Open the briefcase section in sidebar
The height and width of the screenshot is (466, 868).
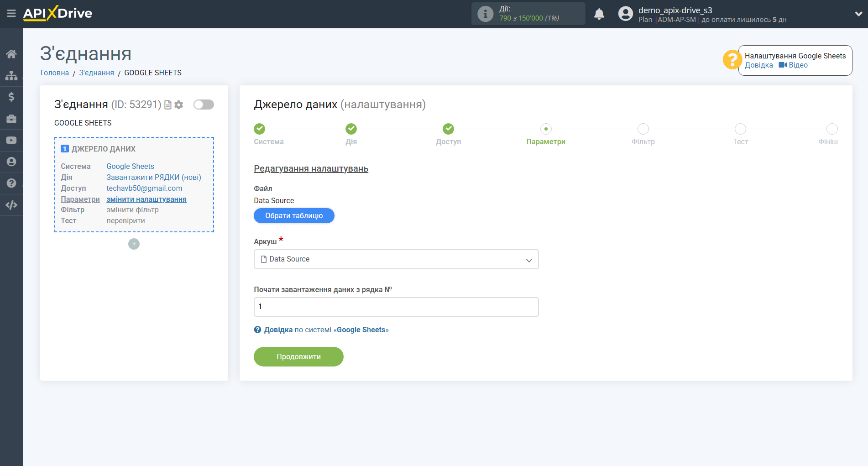coord(11,118)
